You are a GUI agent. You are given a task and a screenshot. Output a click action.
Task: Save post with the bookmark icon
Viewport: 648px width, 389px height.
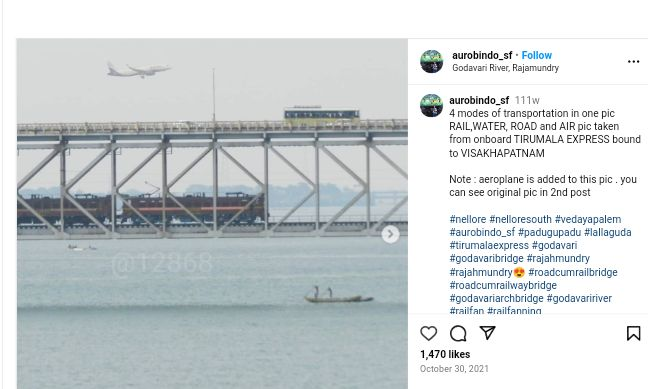click(x=634, y=333)
